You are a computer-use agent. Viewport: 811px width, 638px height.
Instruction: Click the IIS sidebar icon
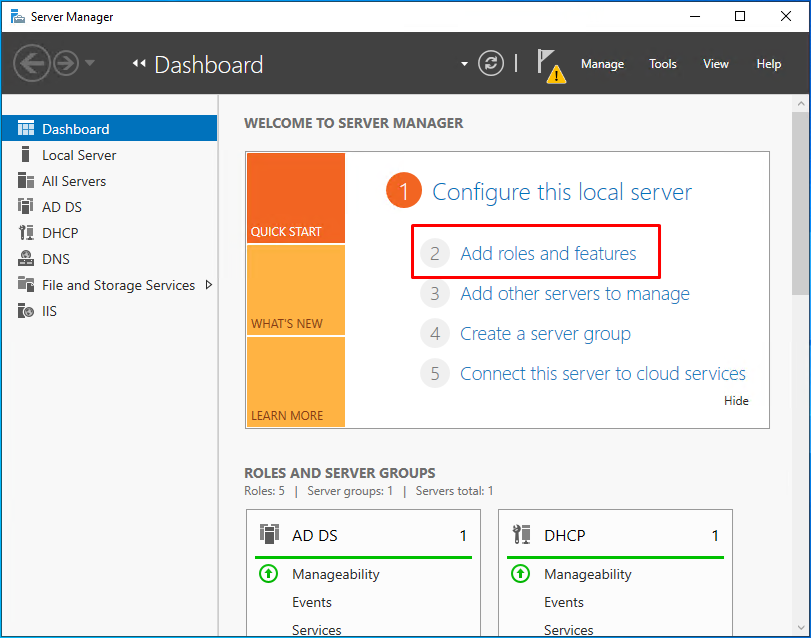pyautogui.click(x=26, y=310)
